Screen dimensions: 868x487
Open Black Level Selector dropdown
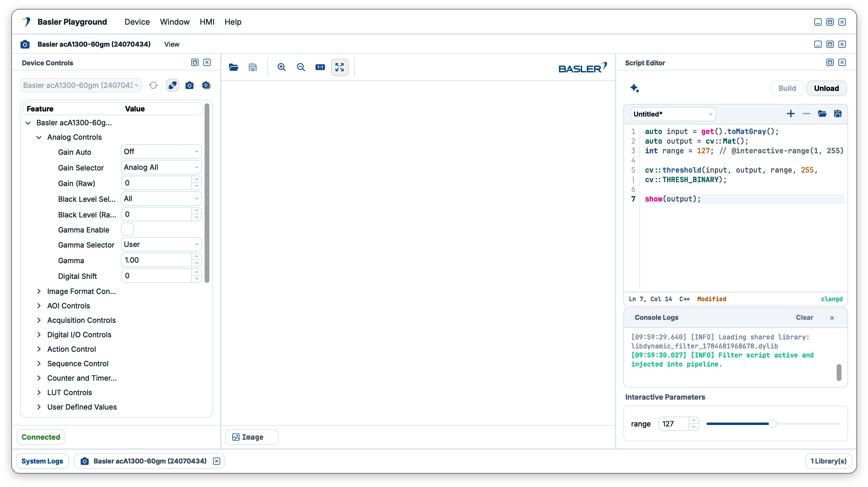pyautogui.click(x=161, y=199)
